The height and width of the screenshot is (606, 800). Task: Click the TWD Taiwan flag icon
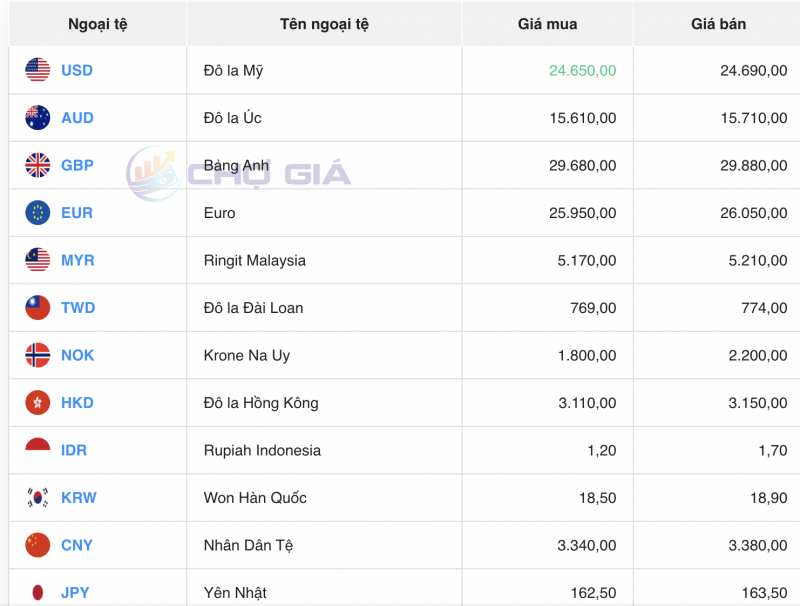tap(36, 308)
